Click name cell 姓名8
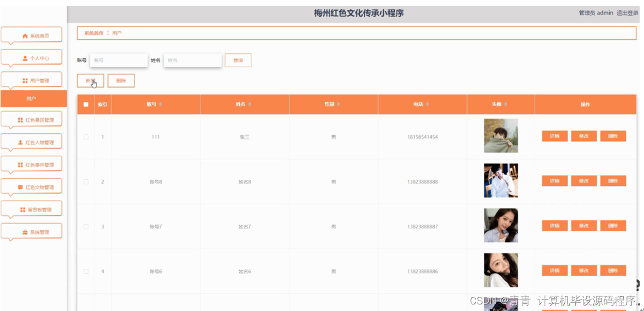644x311 pixels. point(245,181)
